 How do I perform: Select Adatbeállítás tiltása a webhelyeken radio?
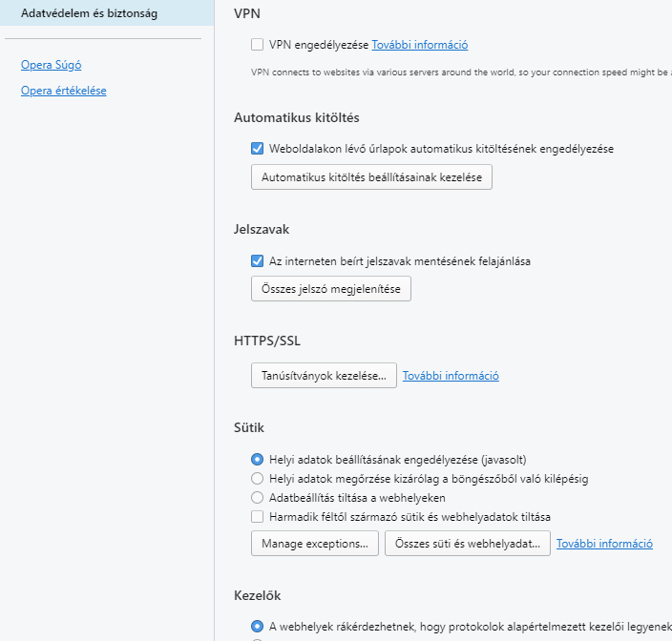257,498
